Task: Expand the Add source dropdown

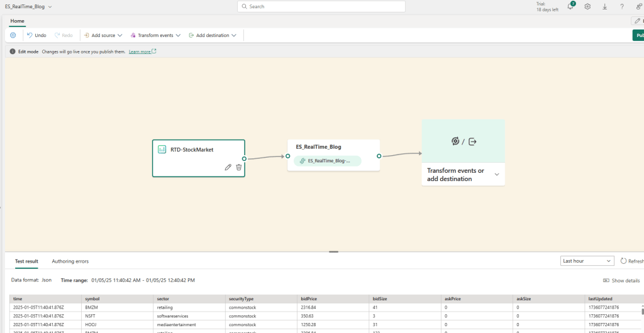Action: (x=103, y=35)
